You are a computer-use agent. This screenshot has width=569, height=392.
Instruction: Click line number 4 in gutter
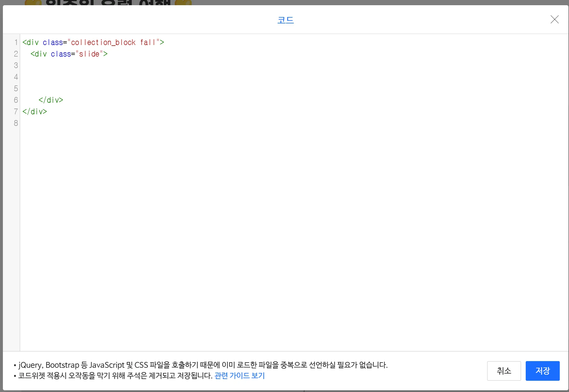click(x=16, y=77)
